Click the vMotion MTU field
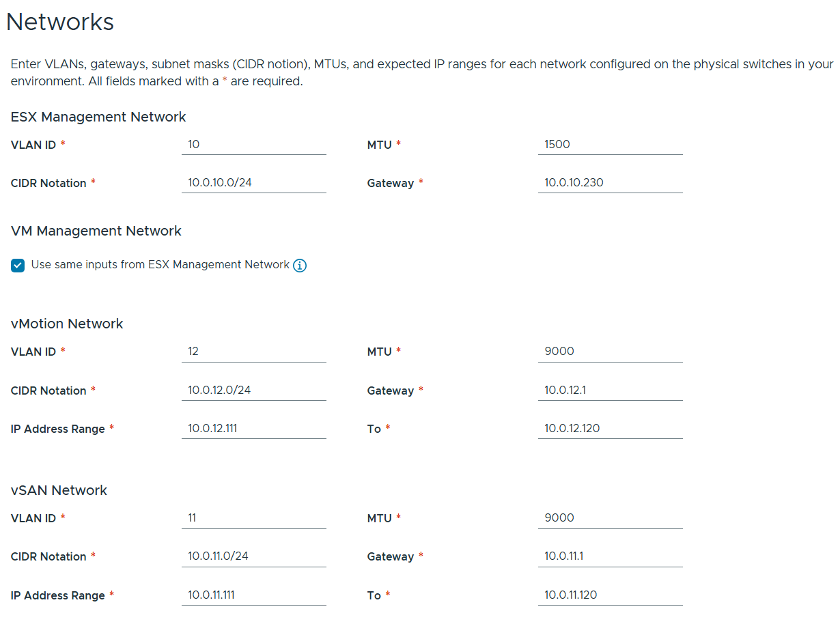This screenshot has height=624, width=840. click(x=610, y=352)
